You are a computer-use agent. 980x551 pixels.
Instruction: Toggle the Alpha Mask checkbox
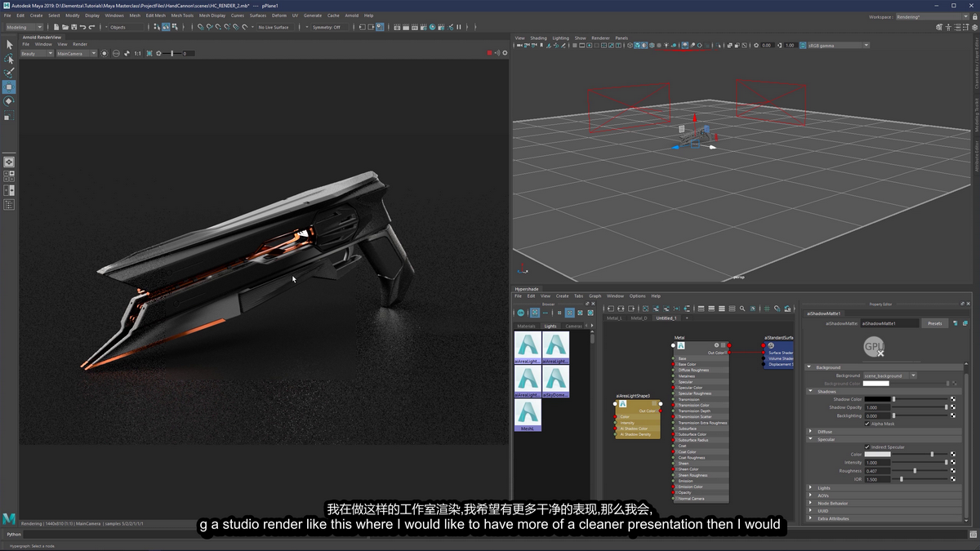866,424
